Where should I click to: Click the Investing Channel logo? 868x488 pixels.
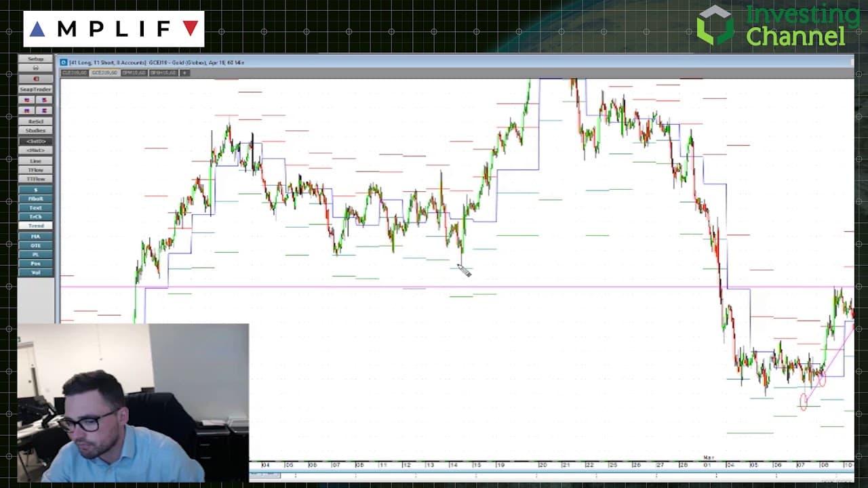pos(778,26)
